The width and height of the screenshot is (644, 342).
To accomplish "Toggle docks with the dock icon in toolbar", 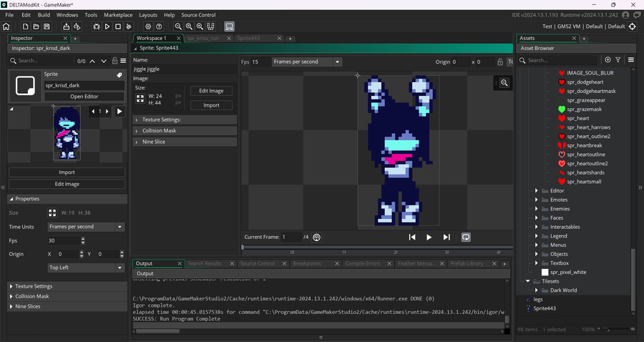I will pos(210,26).
